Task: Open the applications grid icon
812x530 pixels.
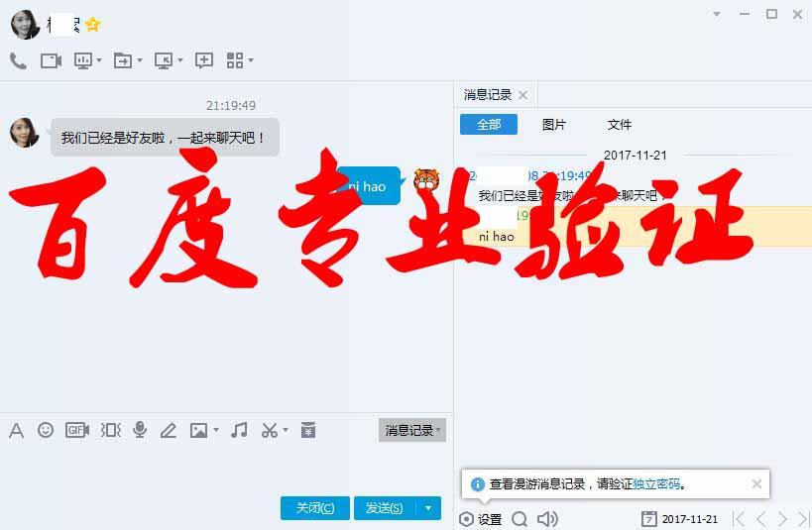Action: (235, 60)
